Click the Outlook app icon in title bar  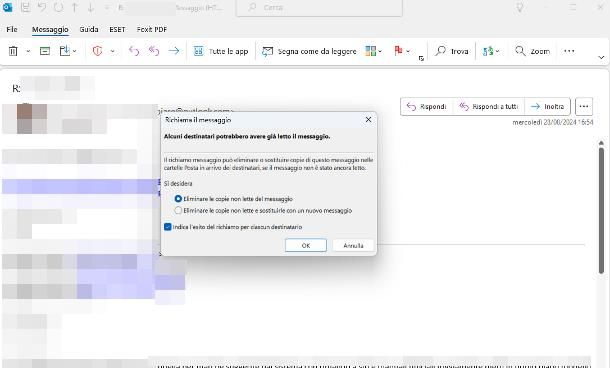7,7
